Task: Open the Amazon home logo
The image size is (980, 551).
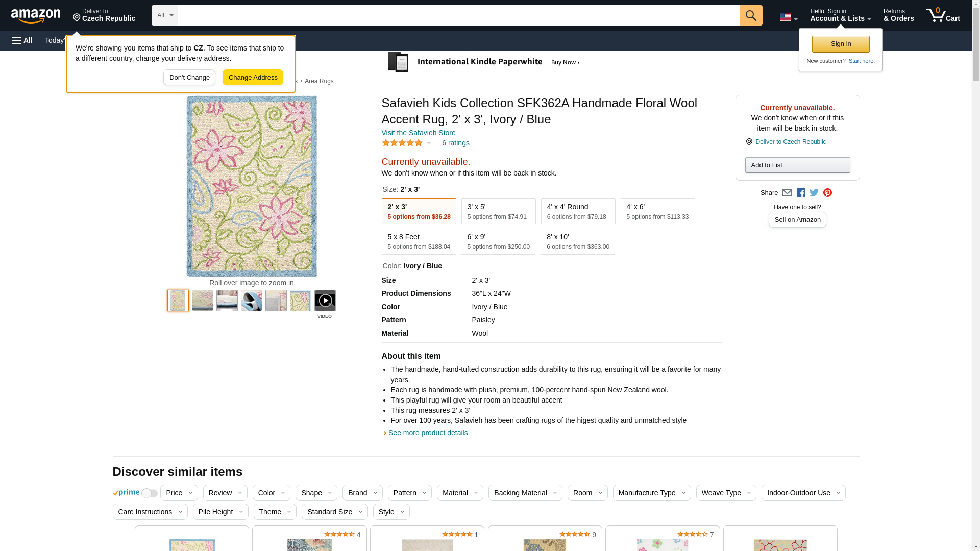Action: pos(36,16)
